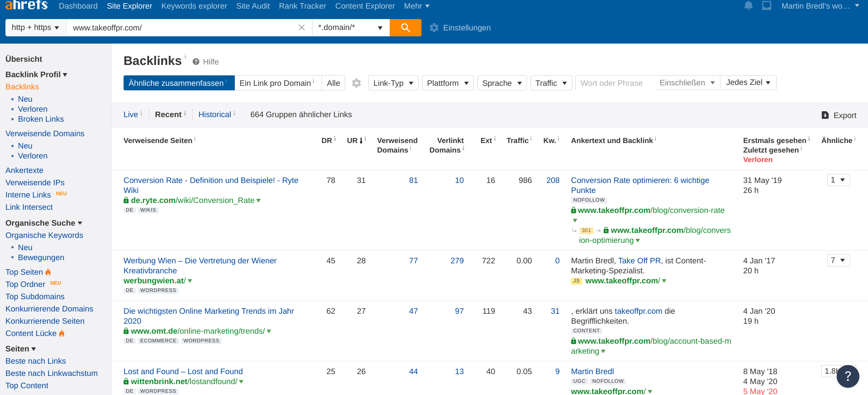Click the lock icon beside wittenbrink.net

click(126, 381)
